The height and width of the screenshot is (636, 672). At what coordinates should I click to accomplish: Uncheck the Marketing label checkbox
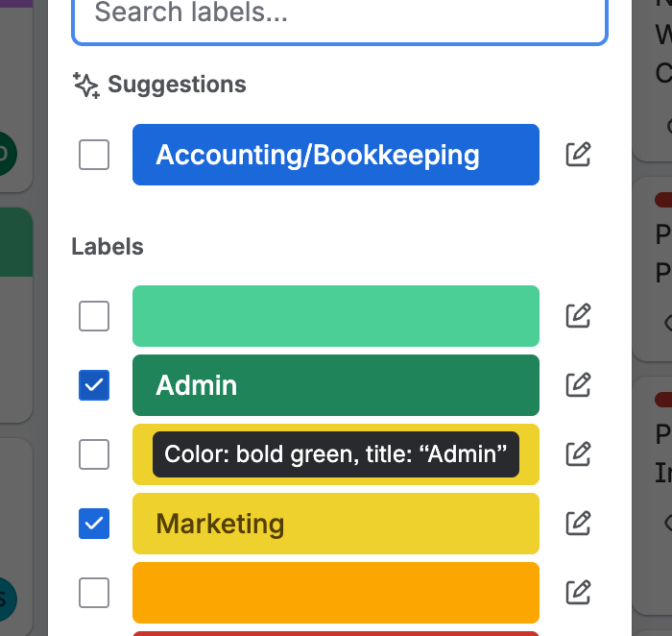(x=94, y=524)
